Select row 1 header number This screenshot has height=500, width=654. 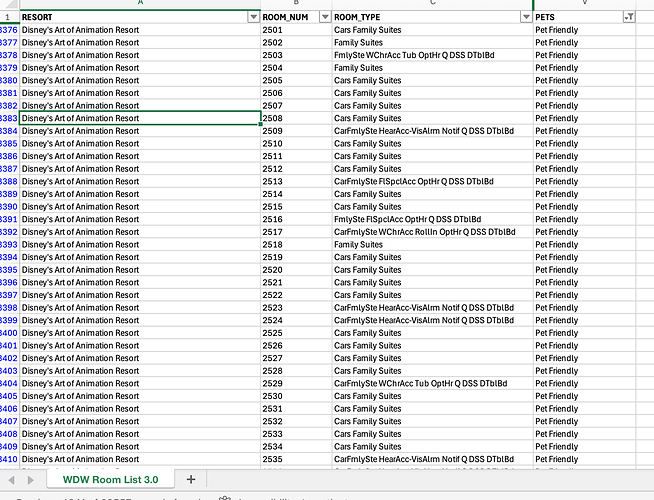point(9,17)
